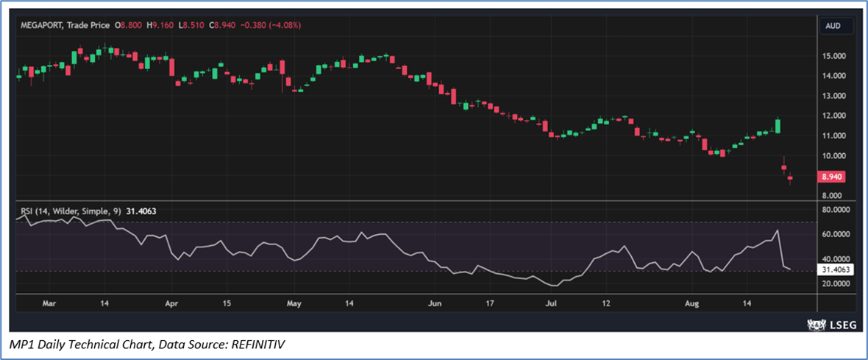Click the change value -0.380 (-4.08%)

coord(271,25)
